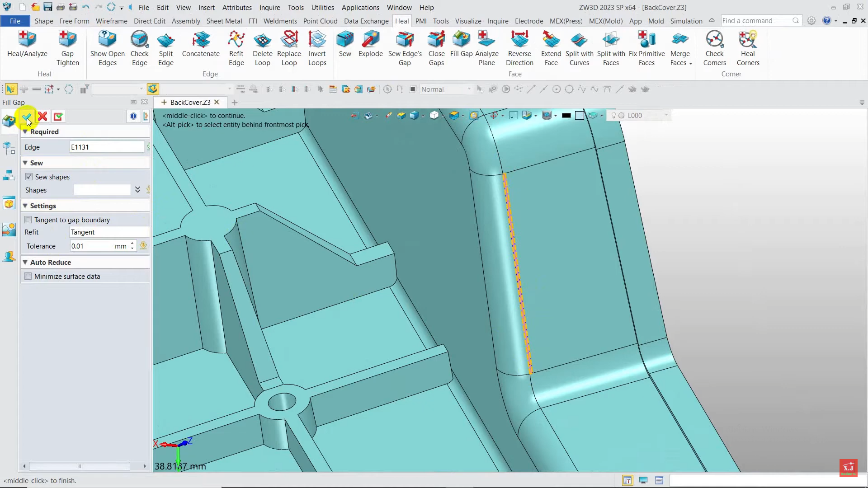The width and height of the screenshot is (868, 488).
Task: Open the Inquire menu
Action: (x=269, y=7)
